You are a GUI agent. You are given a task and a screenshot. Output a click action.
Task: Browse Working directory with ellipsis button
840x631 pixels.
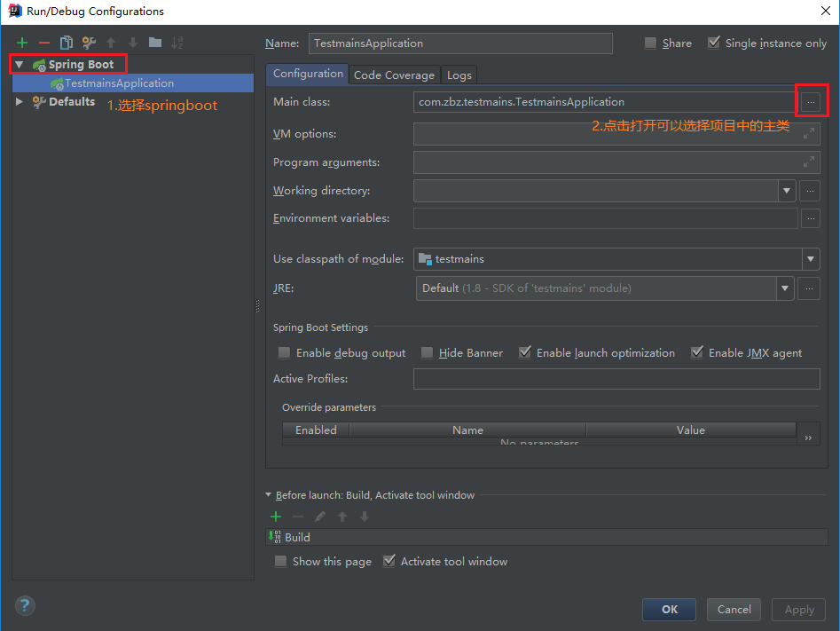(810, 191)
